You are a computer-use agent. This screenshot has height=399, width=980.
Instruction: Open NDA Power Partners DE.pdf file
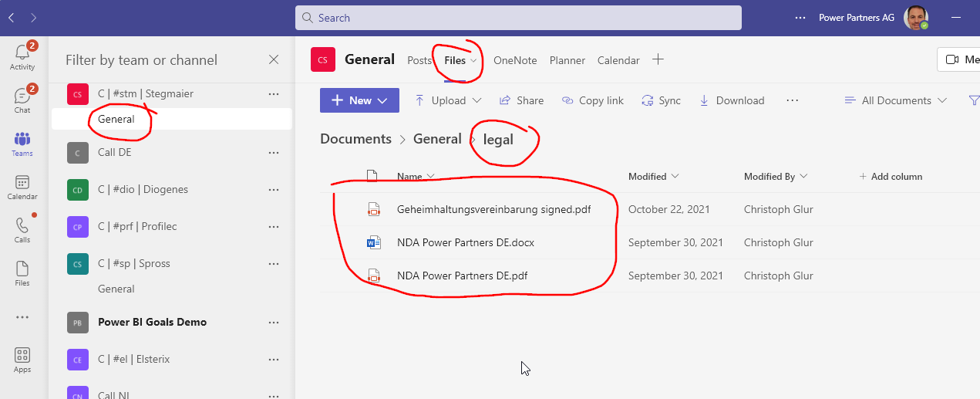[x=462, y=276]
